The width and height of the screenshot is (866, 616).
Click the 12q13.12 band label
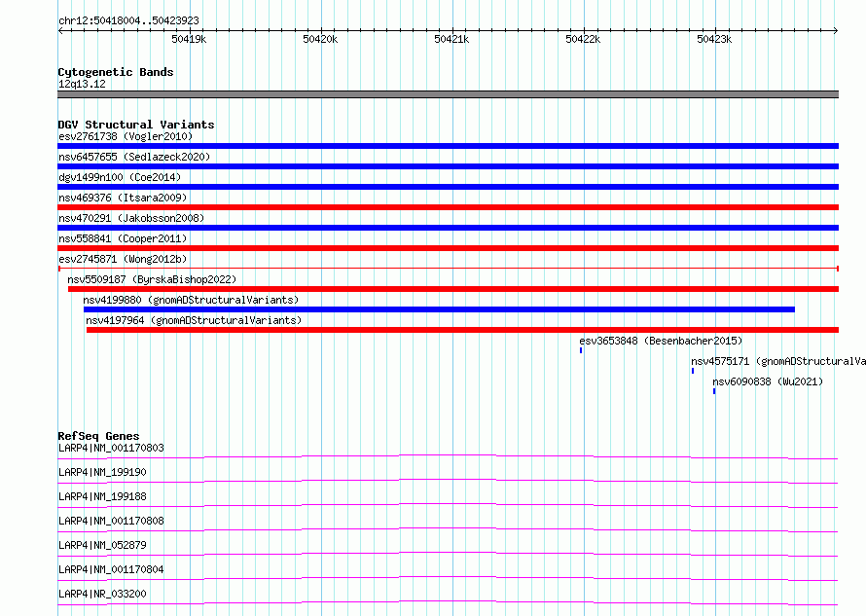click(82, 84)
